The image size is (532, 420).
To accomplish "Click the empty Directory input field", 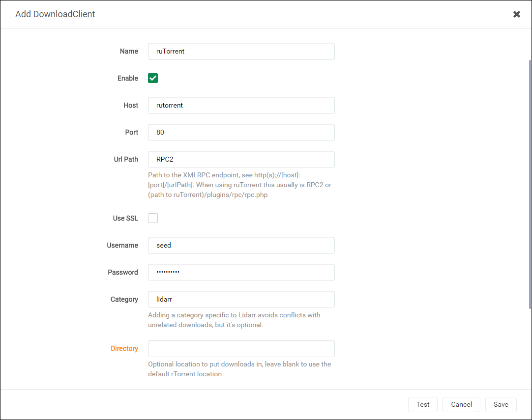I will pyautogui.click(x=241, y=348).
